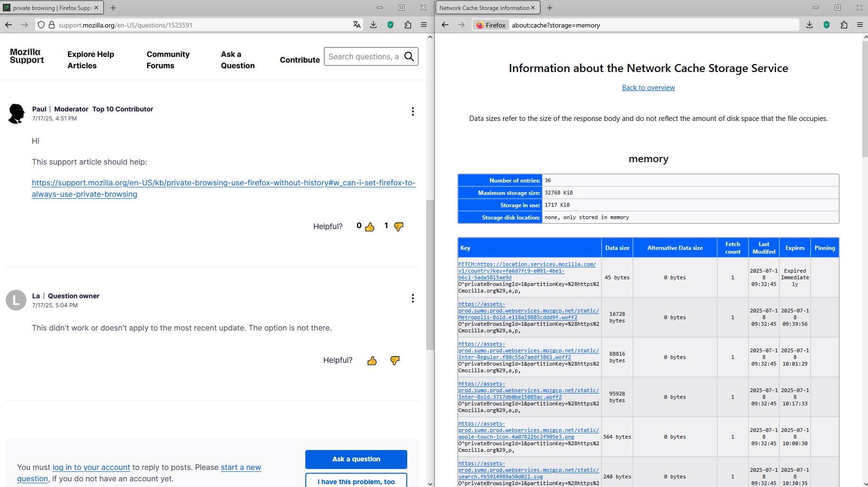Open the extensions puzzle icon in right window
The width and height of the screenshot is (868, 487).
(x=844, y=25)
